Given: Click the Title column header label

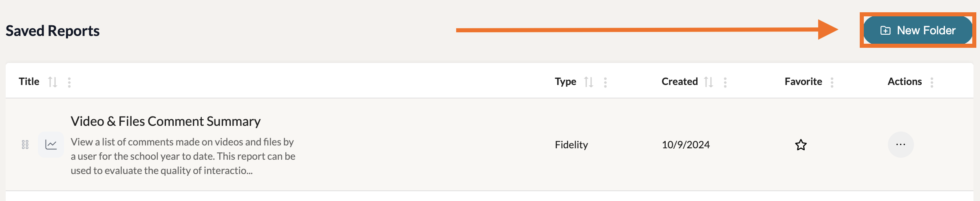Looking at the screenshot, I should (x=29, y=82).
